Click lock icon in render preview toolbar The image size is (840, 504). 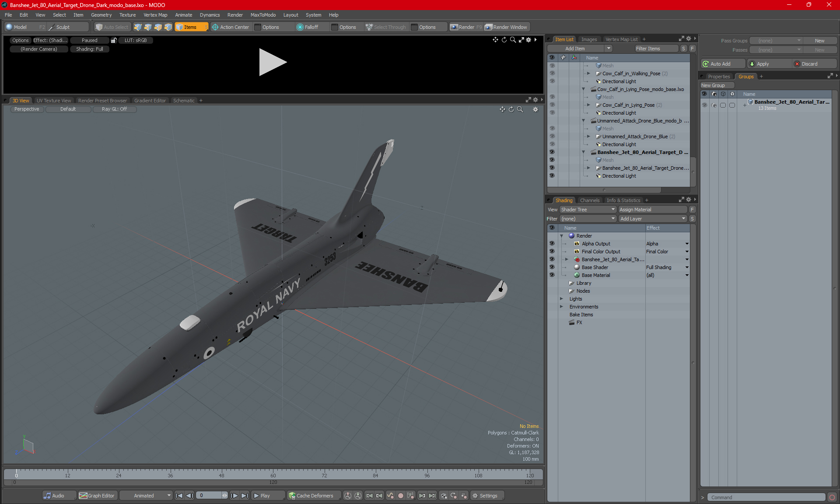[x=114, y=40]
